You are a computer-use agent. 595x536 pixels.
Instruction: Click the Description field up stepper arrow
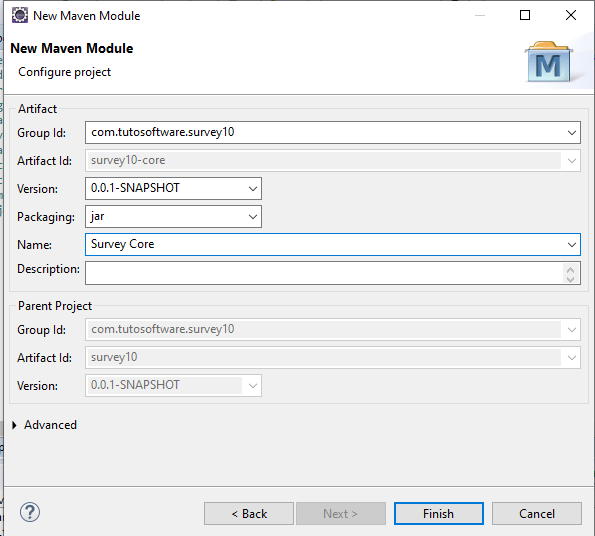pos(570,269)
